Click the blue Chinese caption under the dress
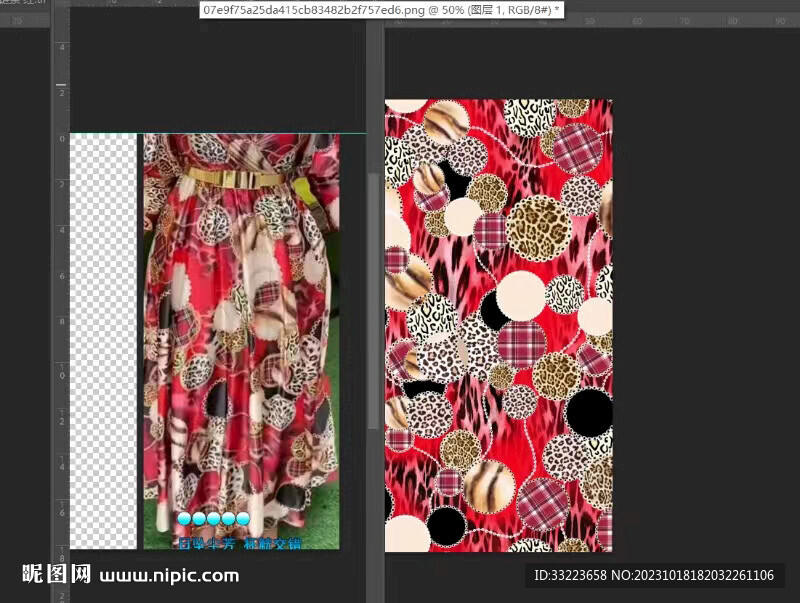 click(x=239, y=543)
